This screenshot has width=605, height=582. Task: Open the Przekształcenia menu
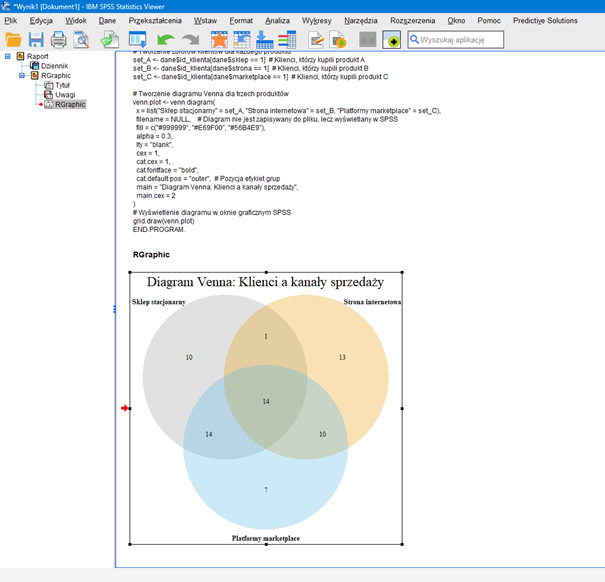(155, 20)
